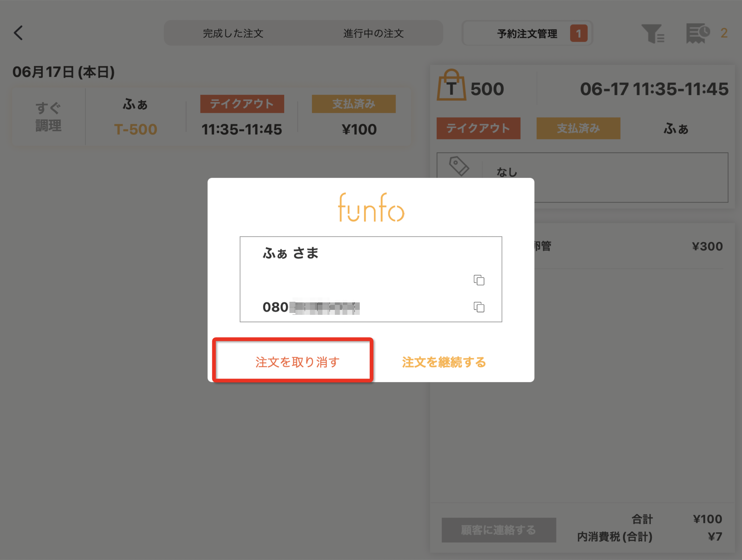Viewport: 742px width, 560px height.
Task: Copy the phone number starting with 080
Action: tap(479, 307)
